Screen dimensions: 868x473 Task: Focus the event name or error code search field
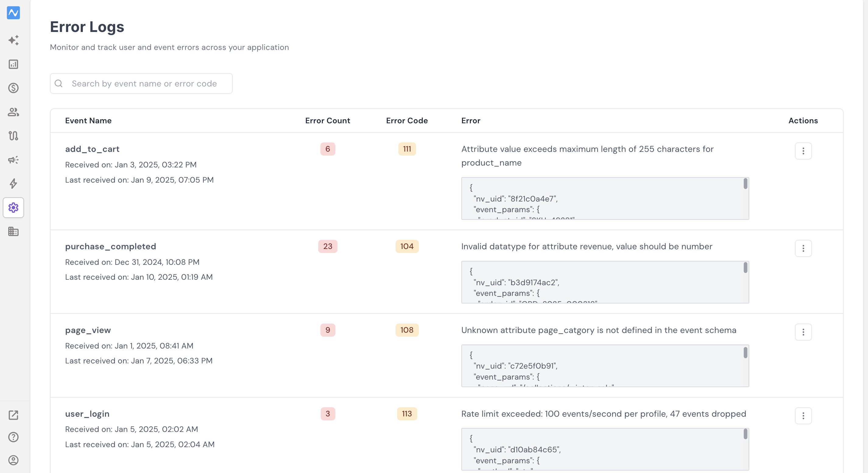point(141,83)
